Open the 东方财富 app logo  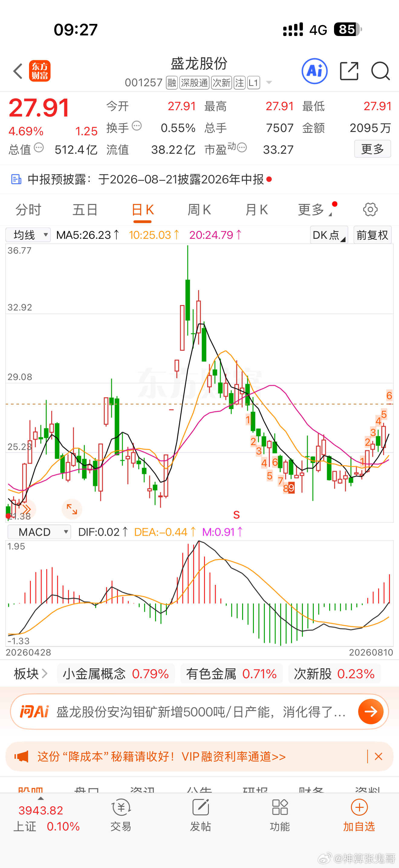tap(40, 71)
